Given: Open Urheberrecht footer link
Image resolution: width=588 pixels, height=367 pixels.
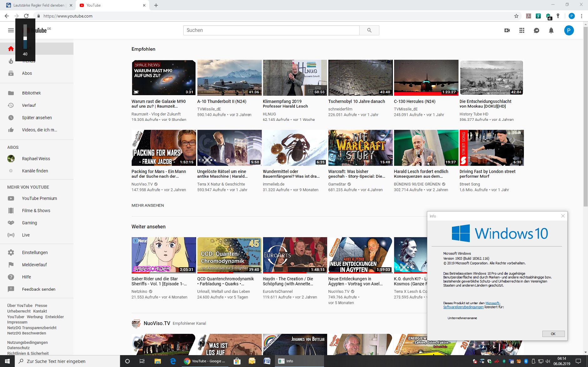Looking at the screenshot, I should tap(19, 311).
